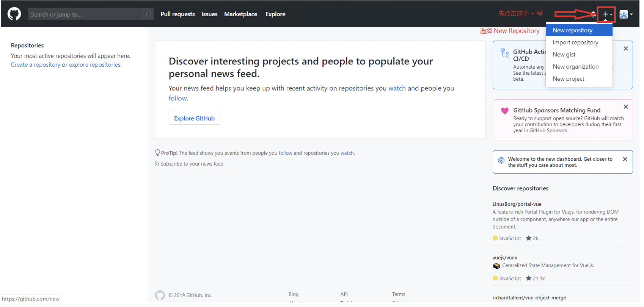Dismiss the GitHub Actions CI/CD card
Screen dimensions: 644x307
click(626, 49)
